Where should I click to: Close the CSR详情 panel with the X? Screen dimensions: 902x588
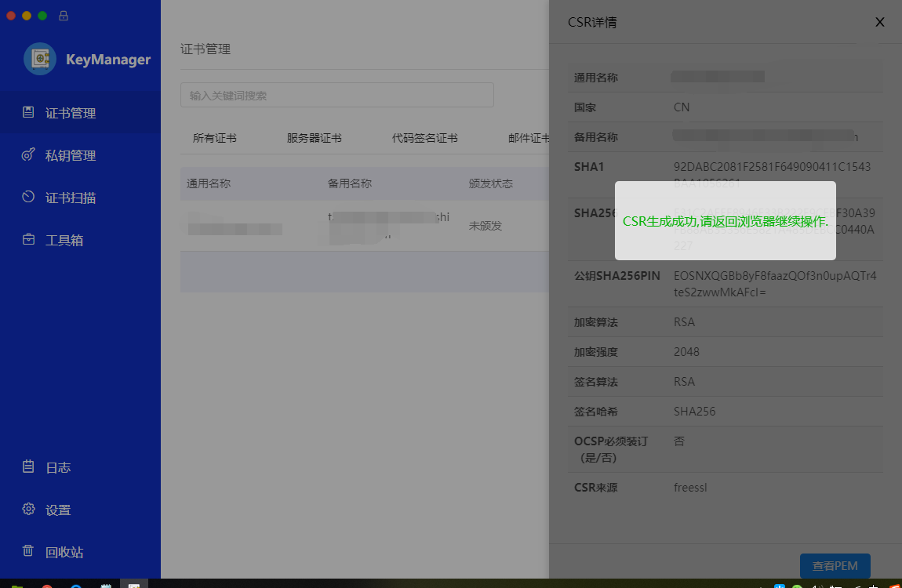point(879,22)
